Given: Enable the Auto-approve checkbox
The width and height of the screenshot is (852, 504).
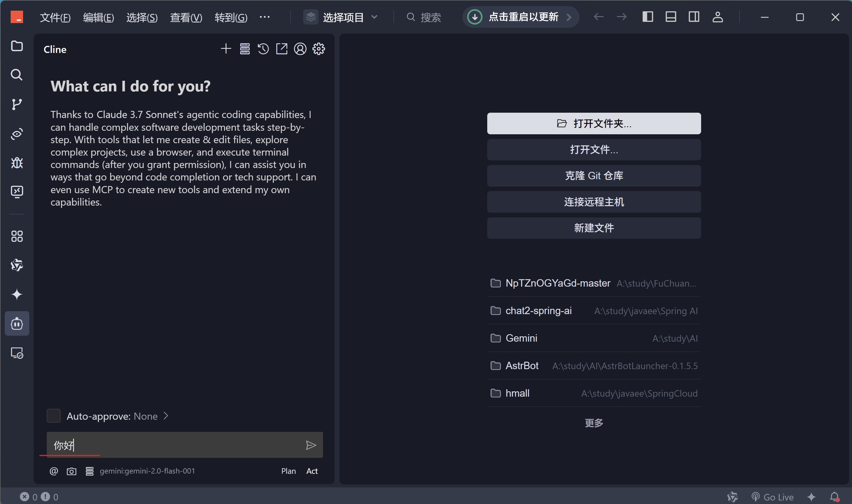Looking at the screenshot, I should [x=54, y=416].
